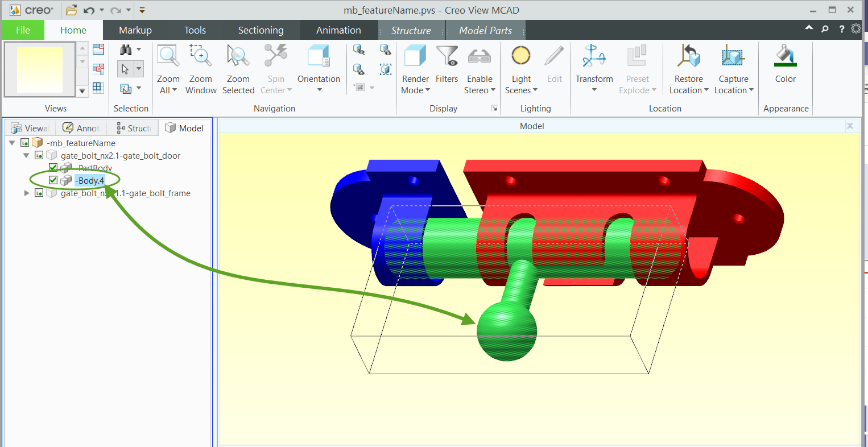
Task: Switch to the Tools ribbon tab
Action: point(195,30)
